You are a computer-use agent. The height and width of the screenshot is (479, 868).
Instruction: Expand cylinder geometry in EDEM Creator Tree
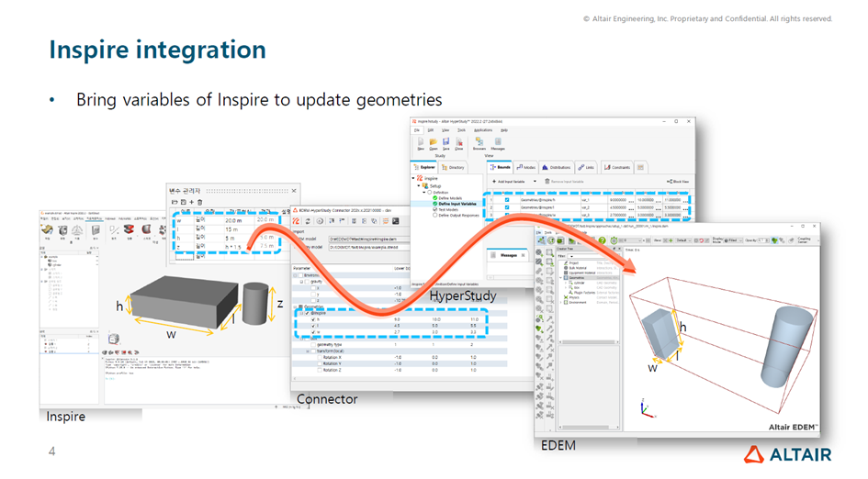(566, 283)
